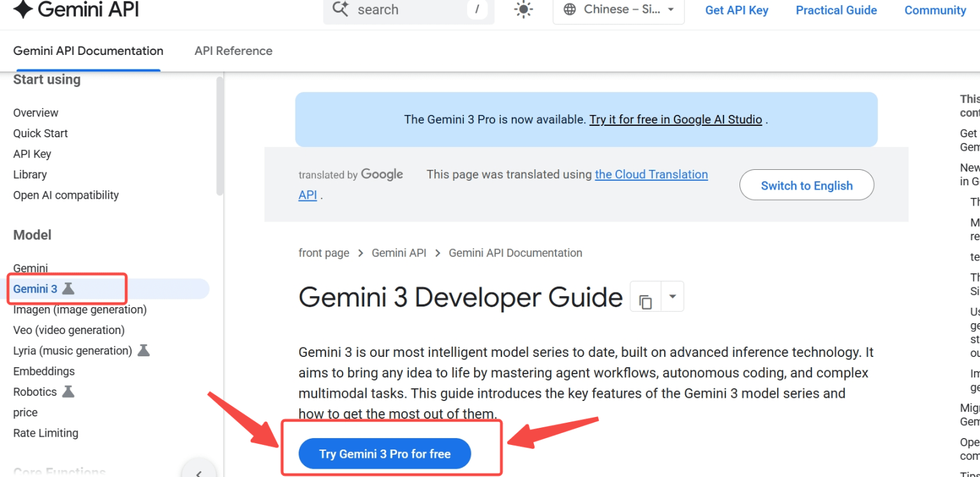The image size is (980, 477).
Task: Open Overview in sidebar
Action: pos(36,113)
